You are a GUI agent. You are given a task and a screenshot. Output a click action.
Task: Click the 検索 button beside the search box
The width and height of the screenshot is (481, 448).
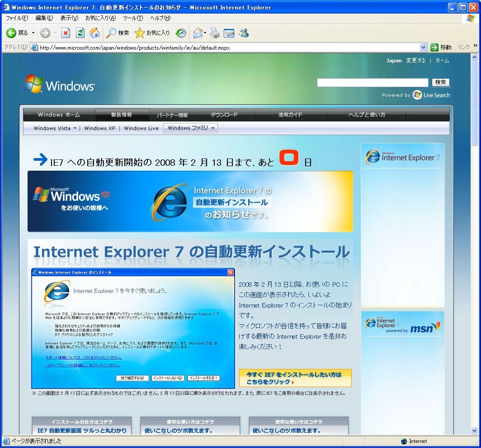[440, 82]
